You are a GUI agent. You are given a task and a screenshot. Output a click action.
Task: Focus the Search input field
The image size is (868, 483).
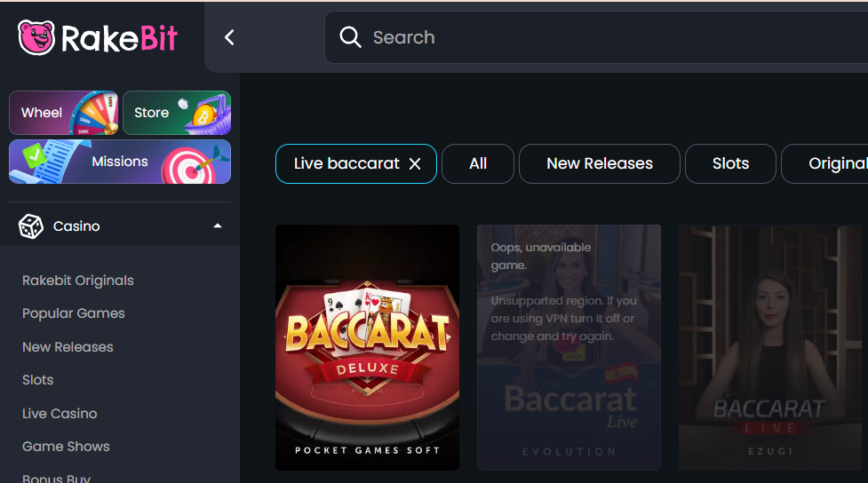[x=596, y=37]
